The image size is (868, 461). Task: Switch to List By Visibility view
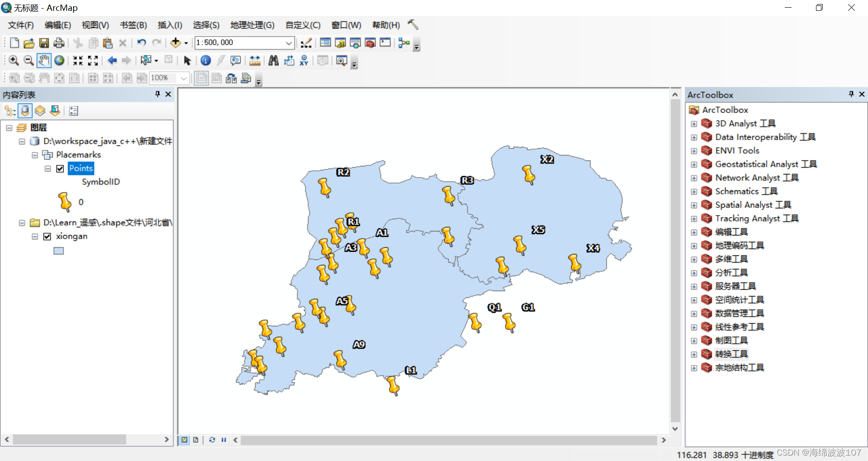click(40, 111)
